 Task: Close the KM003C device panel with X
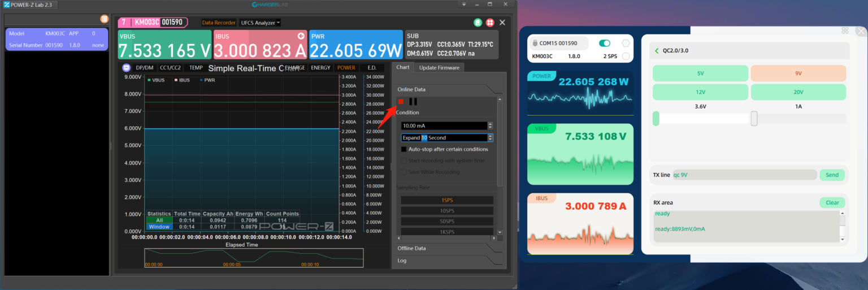tap(502, 23)
